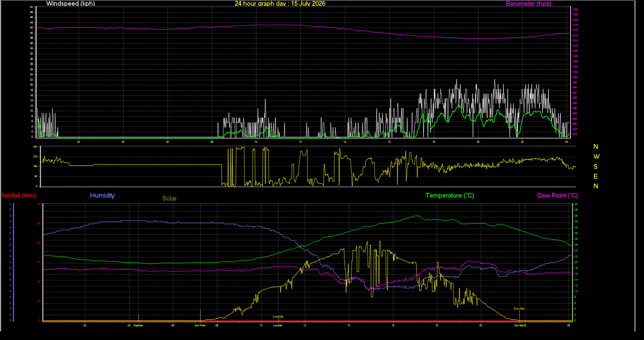Click the E wind direction letter

pyautogui.click(x=596, y=176)
